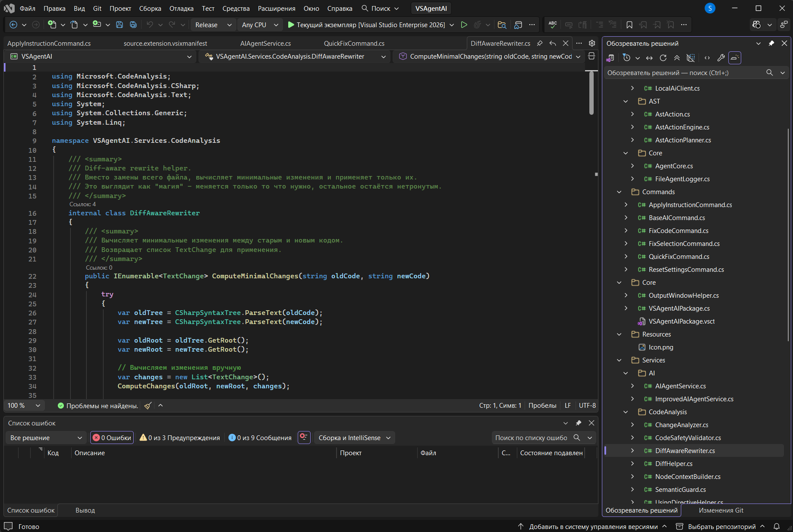Toggle the 0 Ошибки errors filter
793x532 pixels.
[112, 438]
